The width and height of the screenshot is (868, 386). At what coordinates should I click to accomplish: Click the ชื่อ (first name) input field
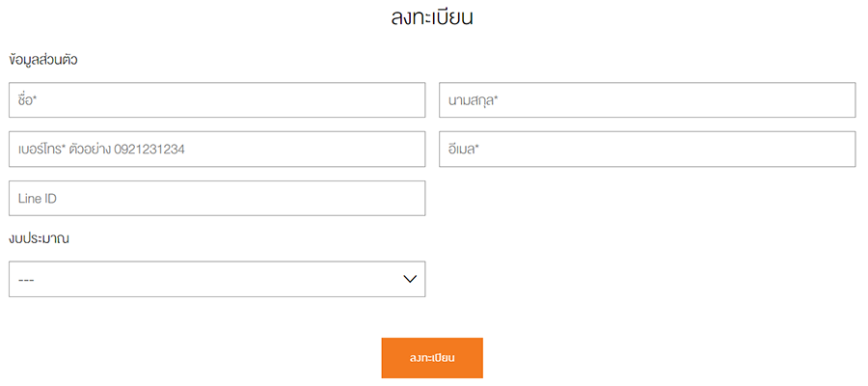[217, 100]
